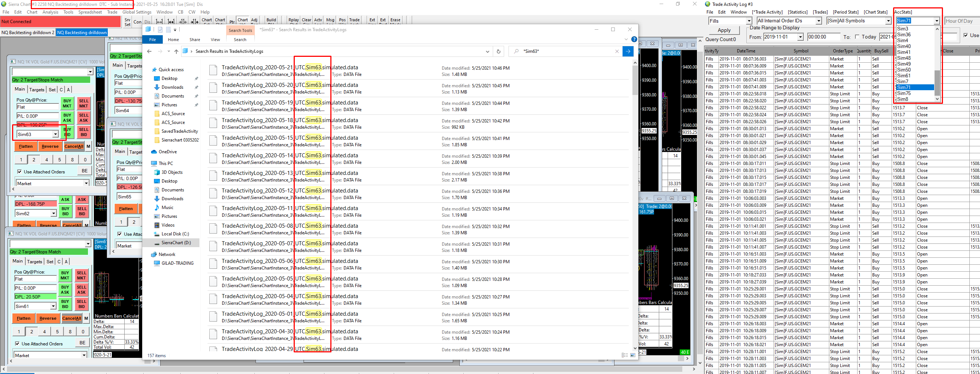Click Reverse in Sim61 panel

(x=48, y=319)
